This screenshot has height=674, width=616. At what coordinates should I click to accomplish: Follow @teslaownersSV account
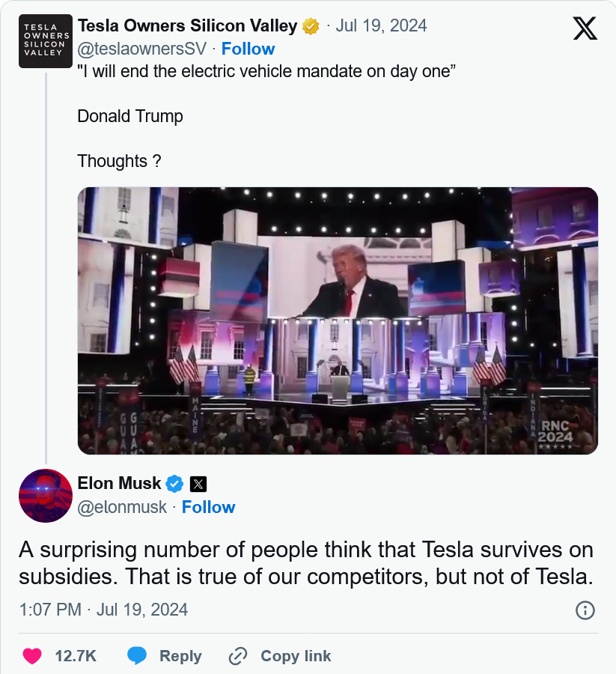pyautogui.click(x=248, y=49)
